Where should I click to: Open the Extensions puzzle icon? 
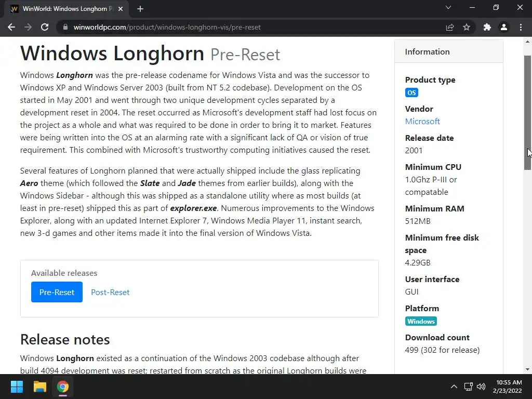coord(487,27)
